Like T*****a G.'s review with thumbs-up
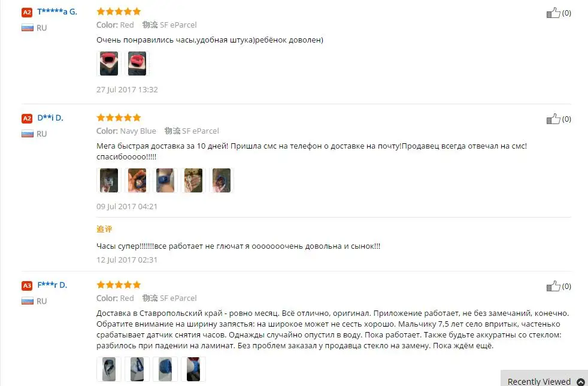The width and height of the screenshot is (588, 386). point(553,13)
